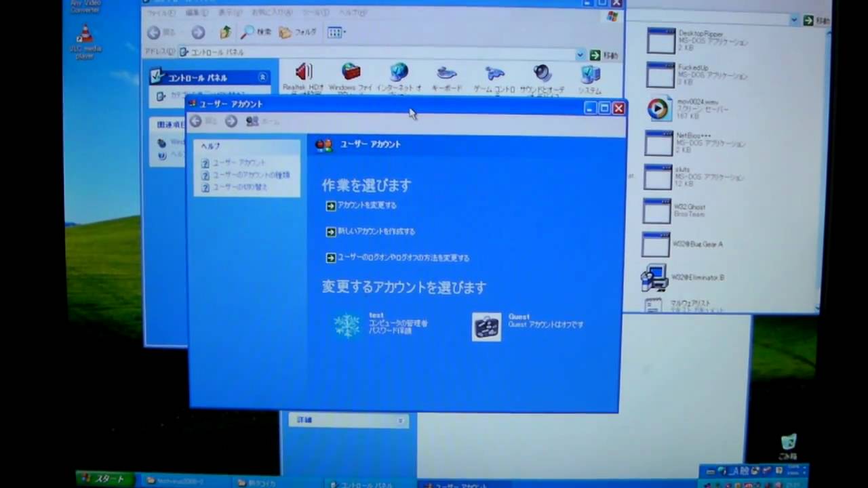Expand address dropdown in the right-hand file window

click(x=794, y=20)
